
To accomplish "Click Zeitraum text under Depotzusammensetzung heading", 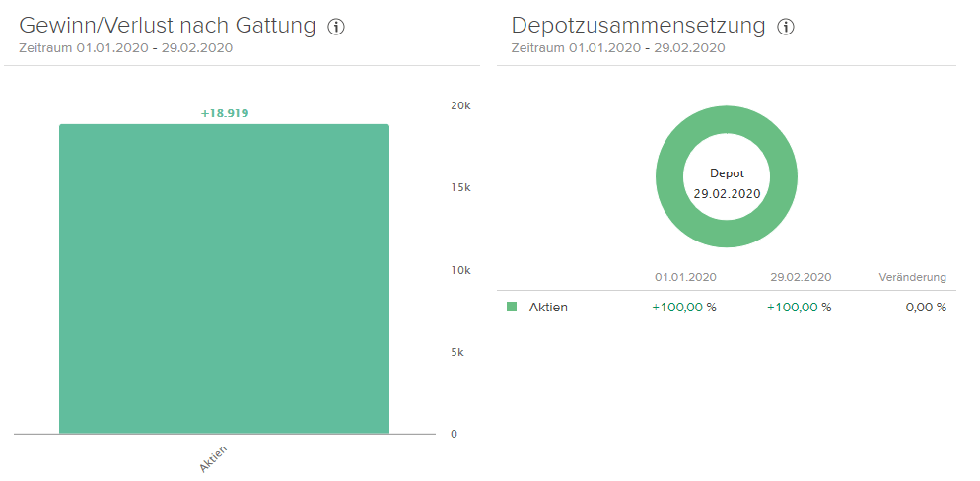I will click(619, 47).
